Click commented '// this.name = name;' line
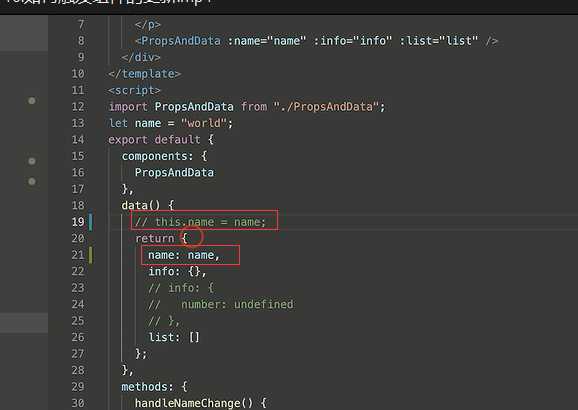 point(200,222)
